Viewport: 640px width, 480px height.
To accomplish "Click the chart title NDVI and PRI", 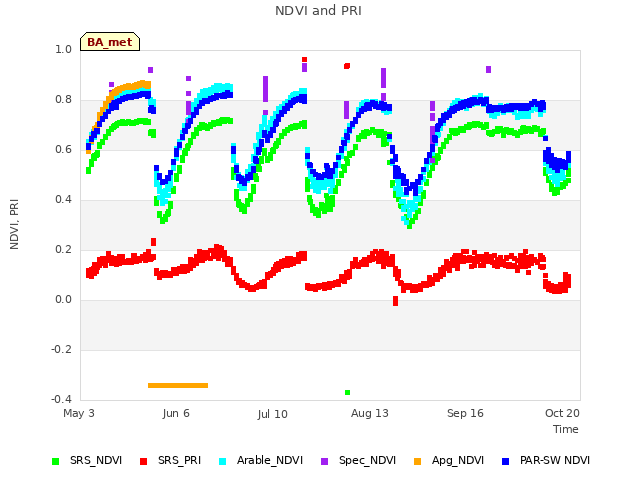I will [318, 11].
